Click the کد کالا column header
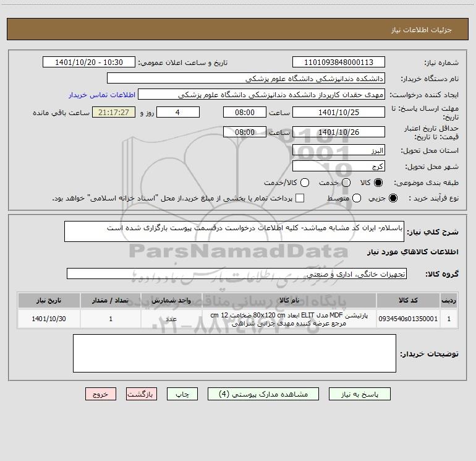Image resolution: width=476 pixels, height=461 pixels. coord(408,300)
